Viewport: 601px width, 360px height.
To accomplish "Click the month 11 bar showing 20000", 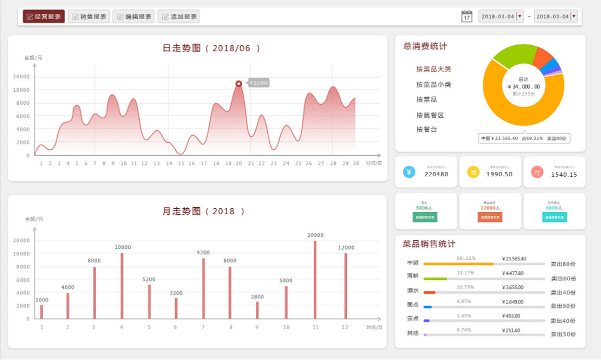I will [x=315, y=279].
